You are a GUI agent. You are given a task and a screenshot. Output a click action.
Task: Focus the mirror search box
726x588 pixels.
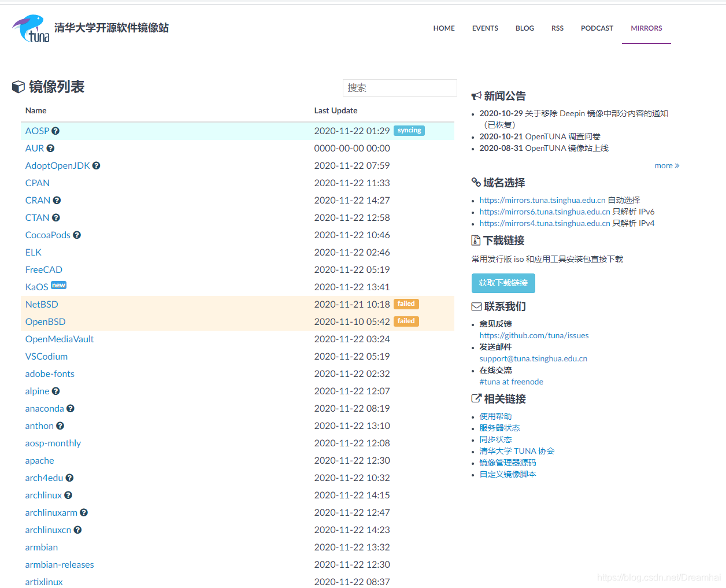point(400,88)
